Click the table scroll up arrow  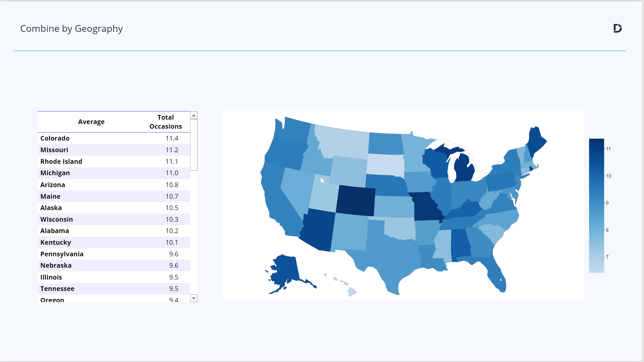(194, 115)
